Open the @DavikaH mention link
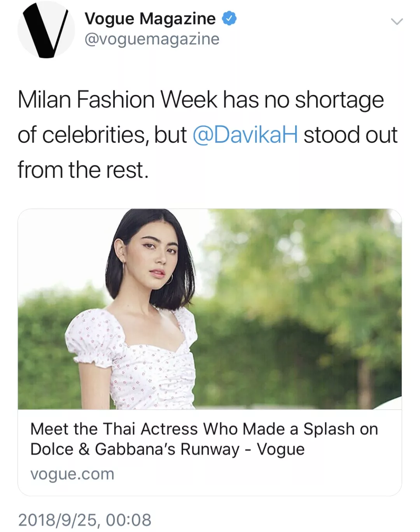Screen dimensions: 420x532 tap(245, 135)
